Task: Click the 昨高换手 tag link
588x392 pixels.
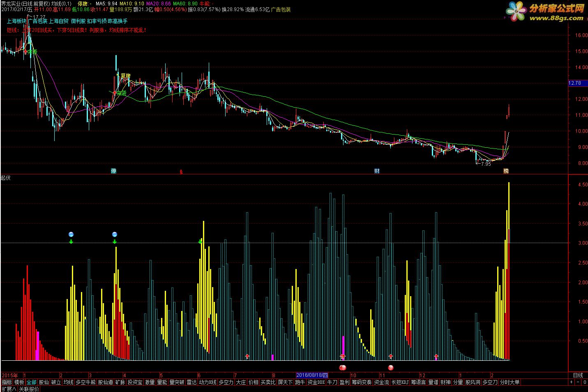Action: click(118, 21)
